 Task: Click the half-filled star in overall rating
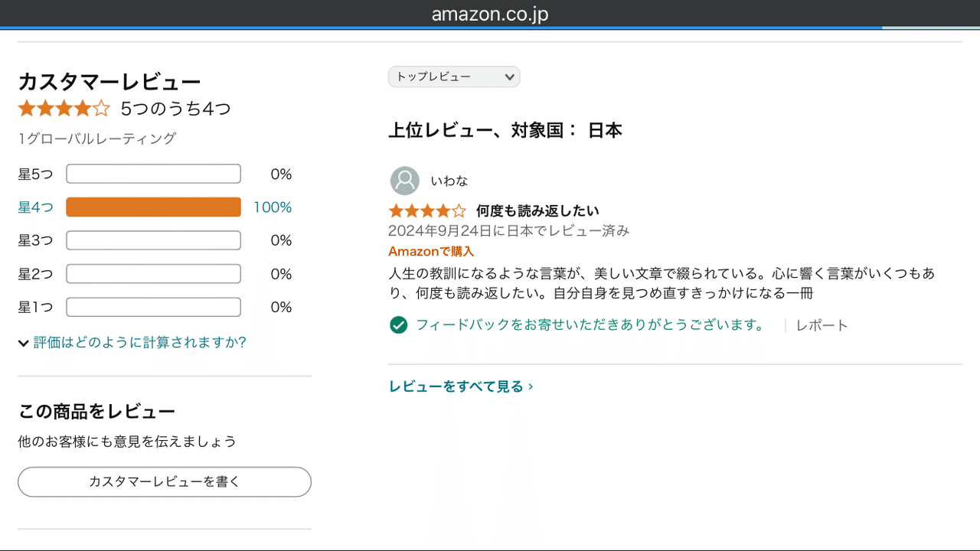click(102, 108)
